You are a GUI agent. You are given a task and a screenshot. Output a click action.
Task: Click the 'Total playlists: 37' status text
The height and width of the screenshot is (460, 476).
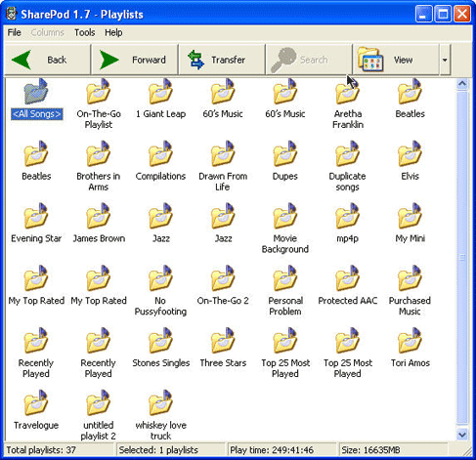(41, 450)
